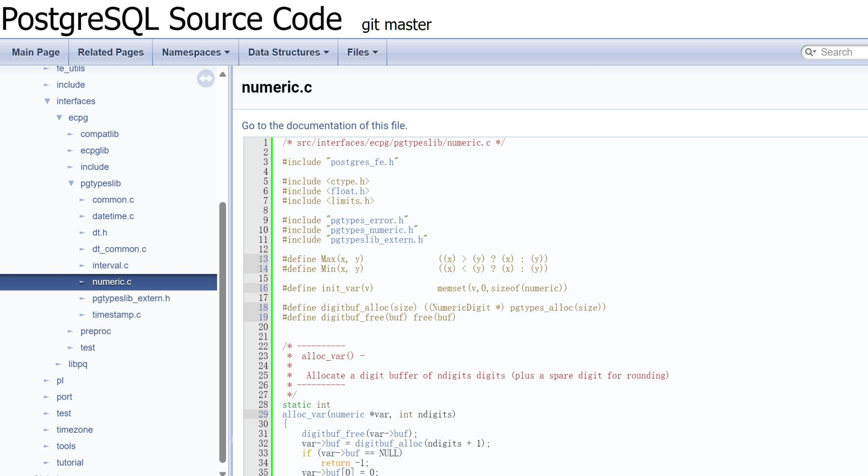
Task: Select the port folder in tree
Action: click(64, 397)
